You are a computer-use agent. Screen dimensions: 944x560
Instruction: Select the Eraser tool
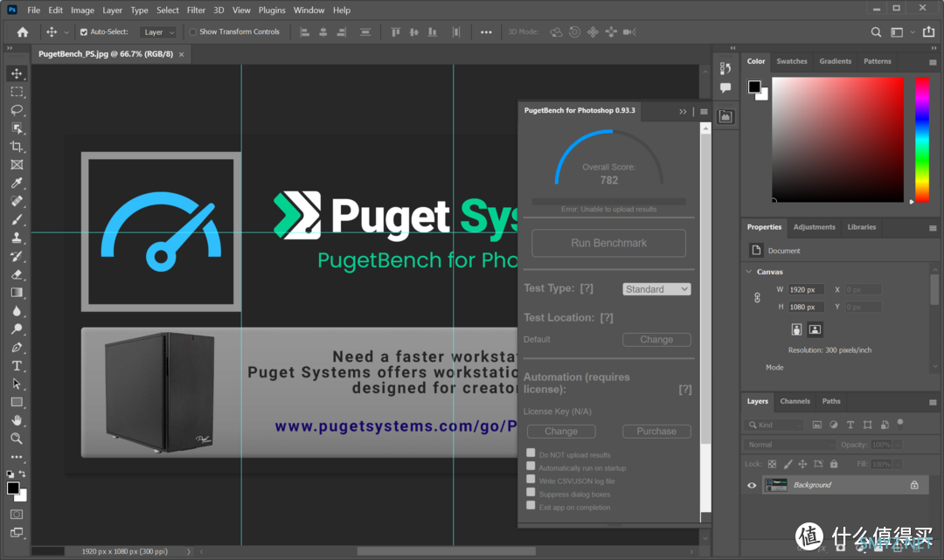point(17,274)
